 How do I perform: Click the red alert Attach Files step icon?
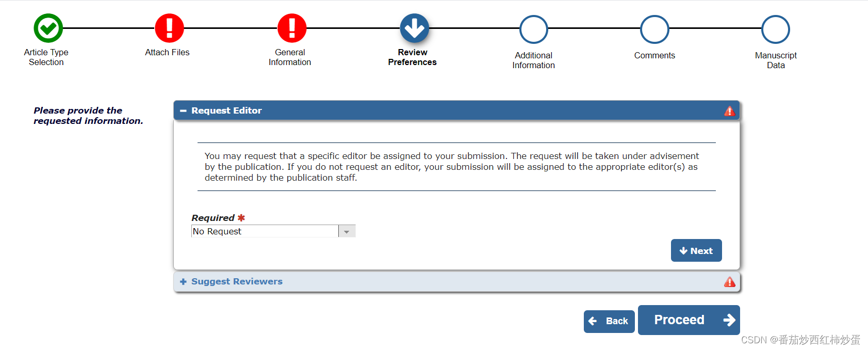169,28
